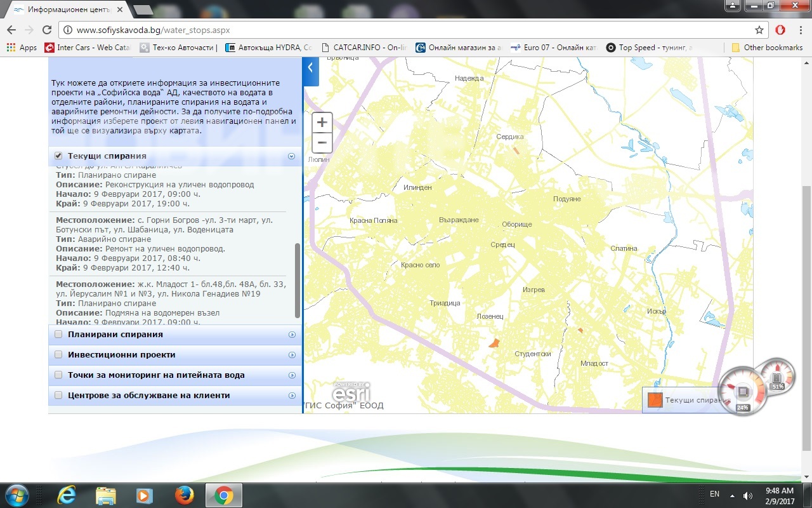Open the Top Speed bookmark
Viewport: 812px width, 508px height.
click(649, 48)
